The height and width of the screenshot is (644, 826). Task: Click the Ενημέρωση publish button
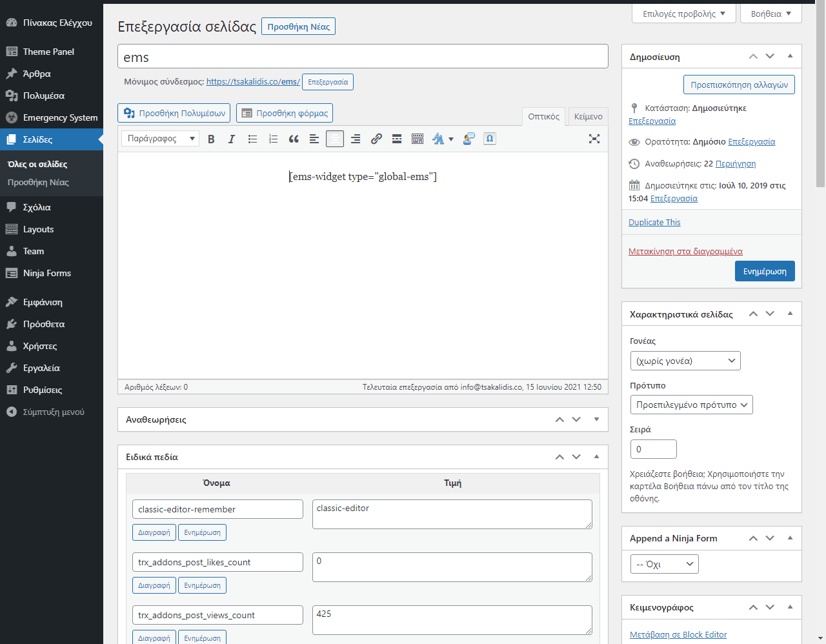(x=765, y=271)
